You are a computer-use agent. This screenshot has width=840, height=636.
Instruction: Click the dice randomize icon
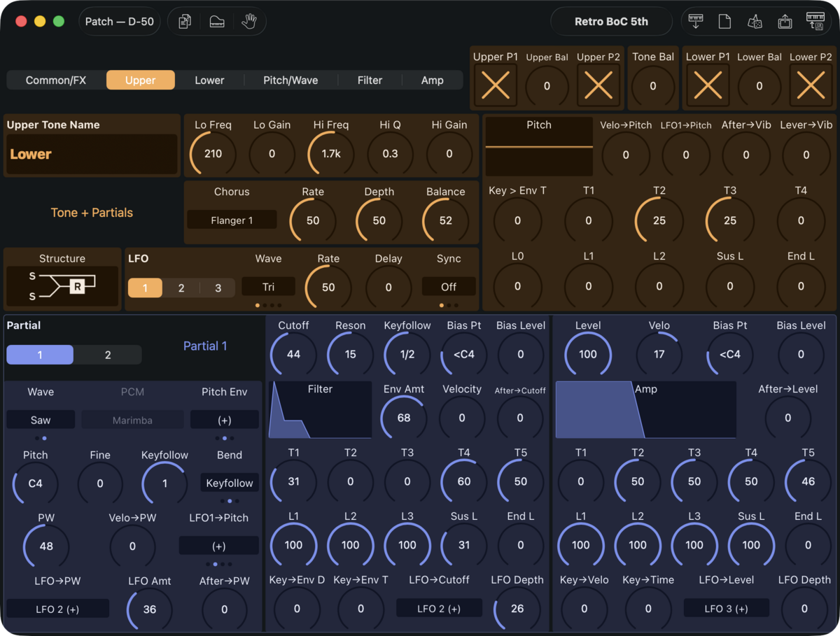[x=755, y=22]
